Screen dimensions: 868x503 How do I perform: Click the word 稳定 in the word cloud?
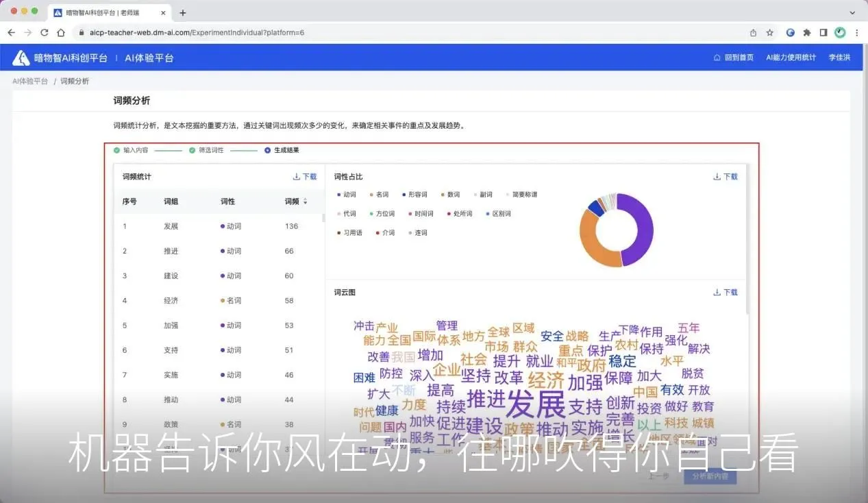click(x=622, y=360)
